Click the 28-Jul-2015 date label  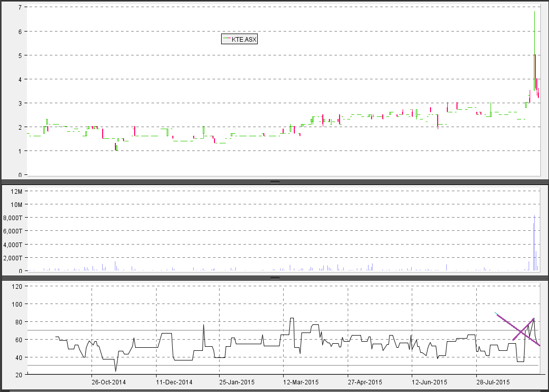pyautogui.click(x=493, y=382)
